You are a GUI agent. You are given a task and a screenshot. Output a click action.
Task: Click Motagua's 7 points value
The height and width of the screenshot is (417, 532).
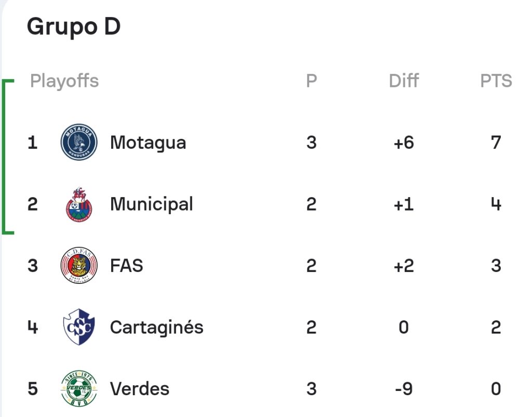pos(496,142)
